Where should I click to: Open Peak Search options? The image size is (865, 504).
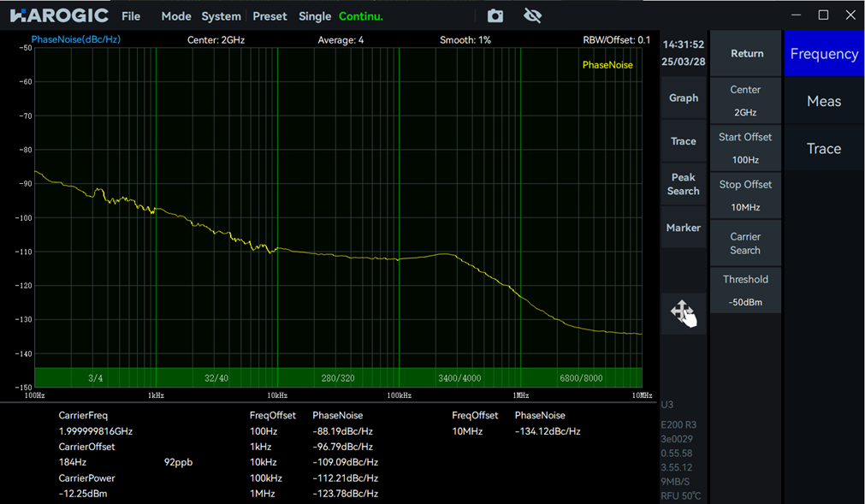pyautogui.click(x=683, y=184)
